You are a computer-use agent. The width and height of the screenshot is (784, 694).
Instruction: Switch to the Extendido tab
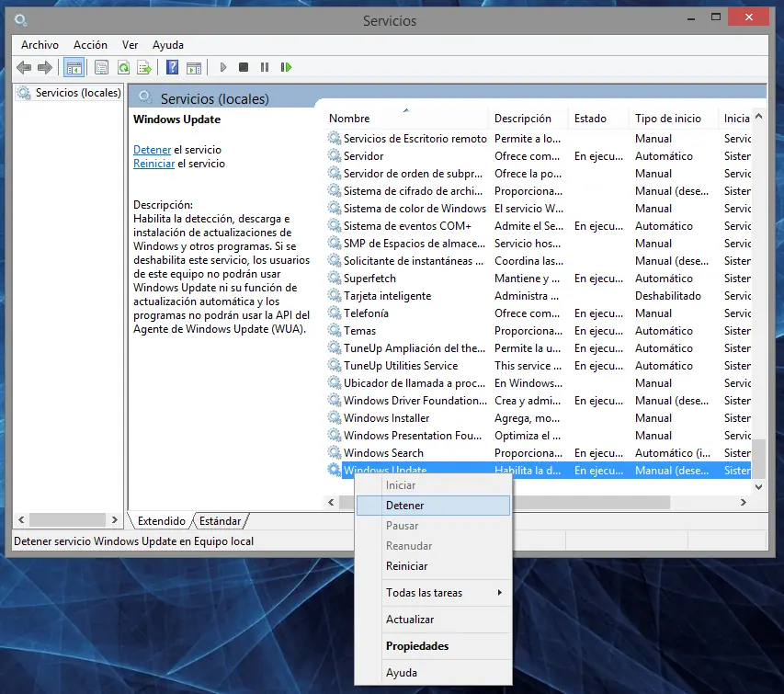162,521
